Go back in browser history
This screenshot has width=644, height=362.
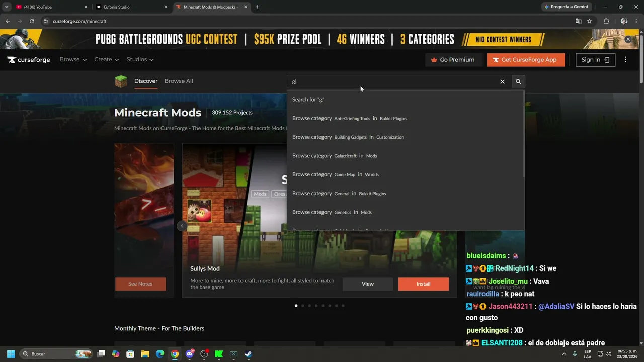[x=8, y=21]
